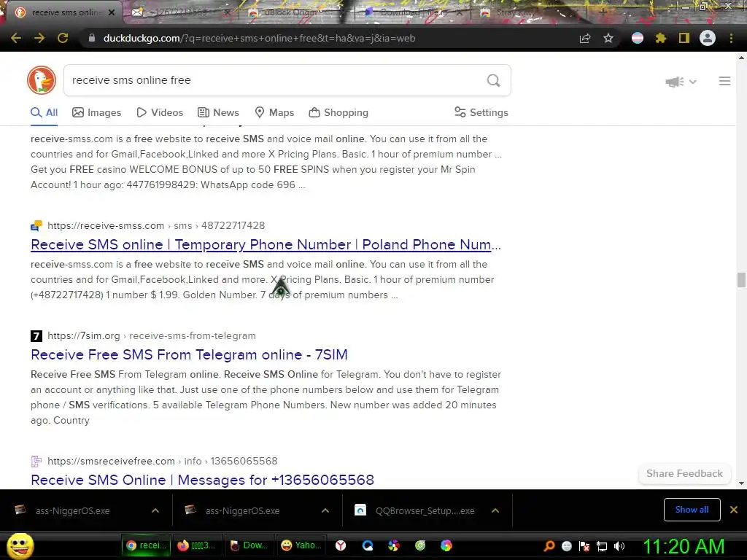
Task: Click the padlock site info icon
Action: coord(92,38)
